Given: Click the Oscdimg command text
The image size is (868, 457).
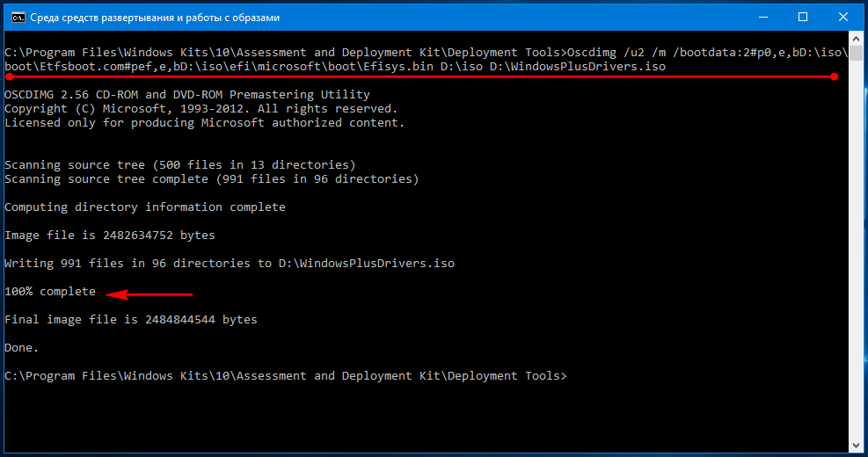Looking at the screenshot, I should pos(592,53).
